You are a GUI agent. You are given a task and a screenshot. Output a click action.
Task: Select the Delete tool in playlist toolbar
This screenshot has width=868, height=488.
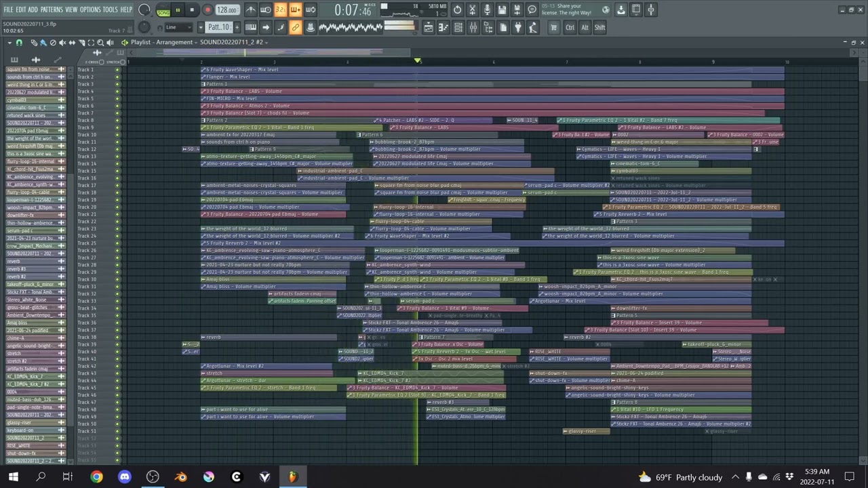point(53,43)
